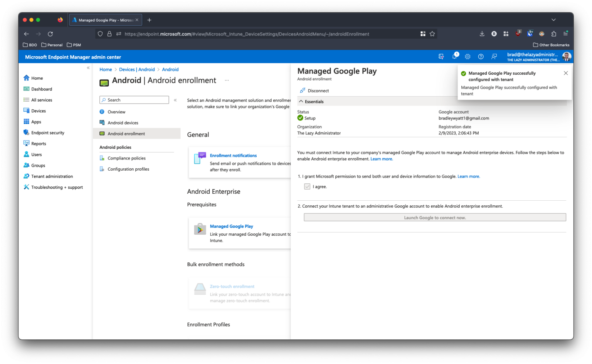Open Reports in the left navigation
This screenshot has height=364, width=592.
[x=35, y=144]
